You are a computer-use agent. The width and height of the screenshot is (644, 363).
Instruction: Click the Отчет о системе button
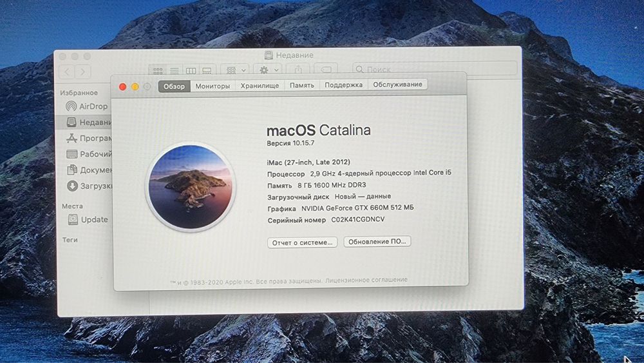(302, 242)
